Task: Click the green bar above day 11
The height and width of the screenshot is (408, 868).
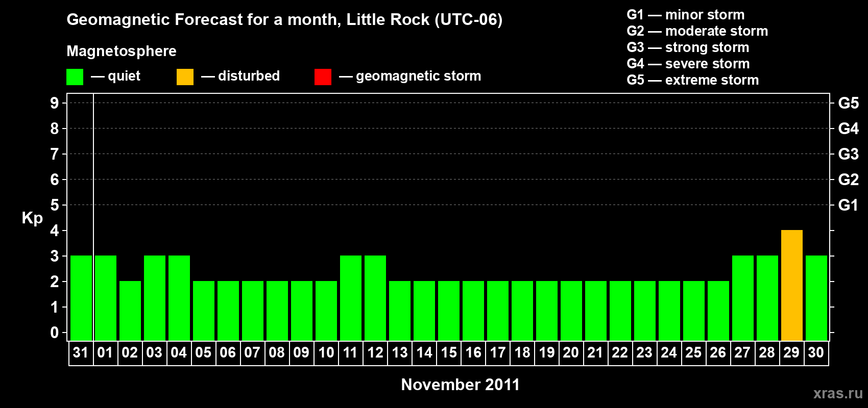Action: point(351,298)
